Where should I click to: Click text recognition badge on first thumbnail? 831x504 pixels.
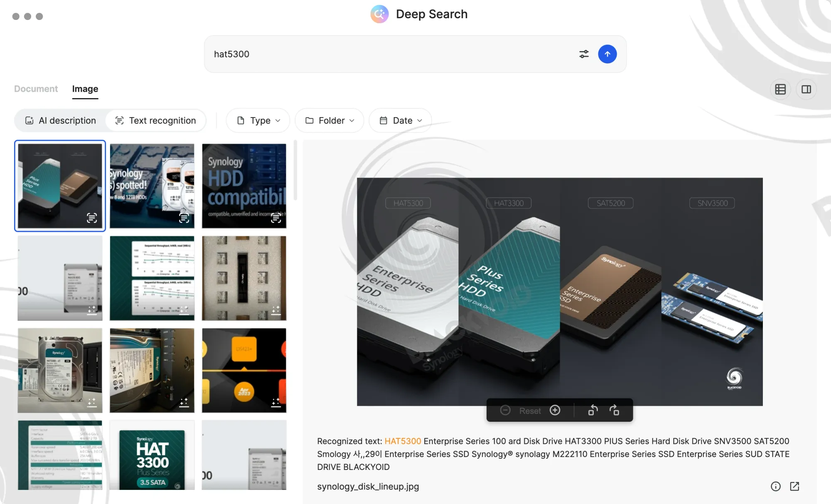[92, 218]
